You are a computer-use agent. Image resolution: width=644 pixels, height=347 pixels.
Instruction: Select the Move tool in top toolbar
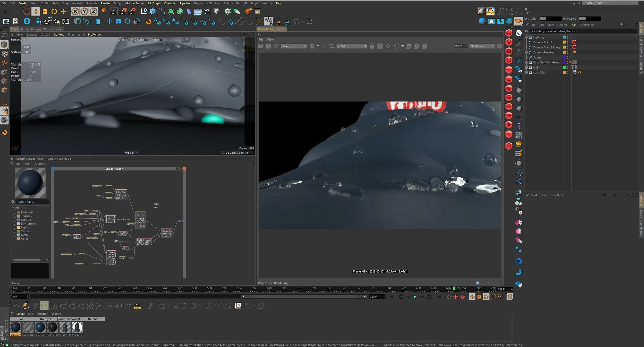coord(36,11)
